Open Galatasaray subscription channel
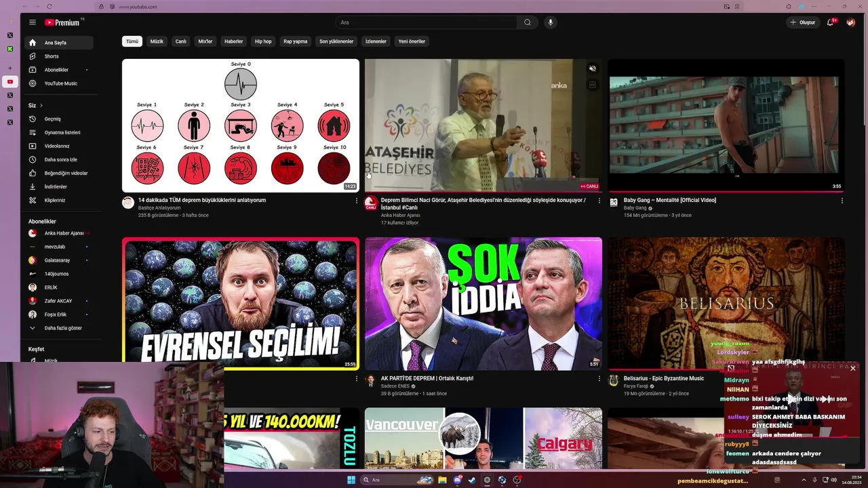Image resolution: width=868 pixels, height=488 pixels. (59, 260)
